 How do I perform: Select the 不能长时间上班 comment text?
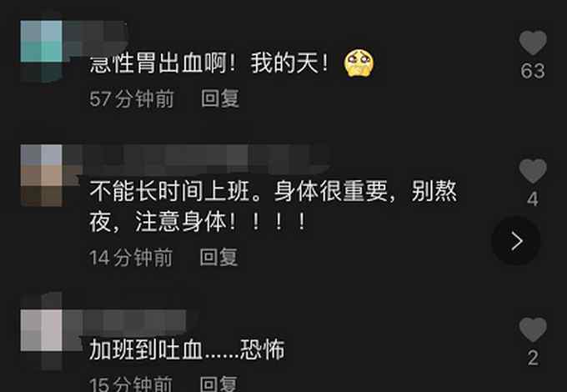pyautogui.click(x=273, y=206)
